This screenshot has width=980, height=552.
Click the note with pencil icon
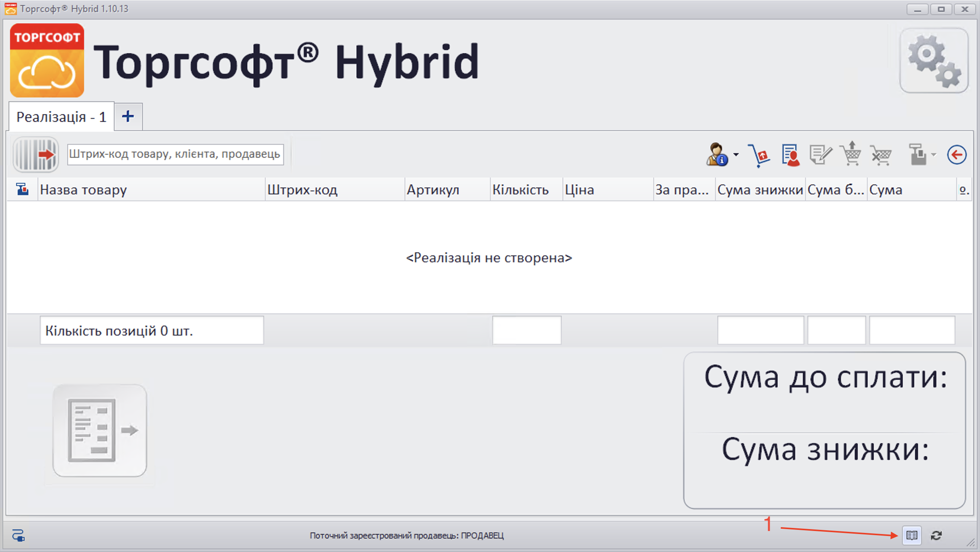point(820,155)
